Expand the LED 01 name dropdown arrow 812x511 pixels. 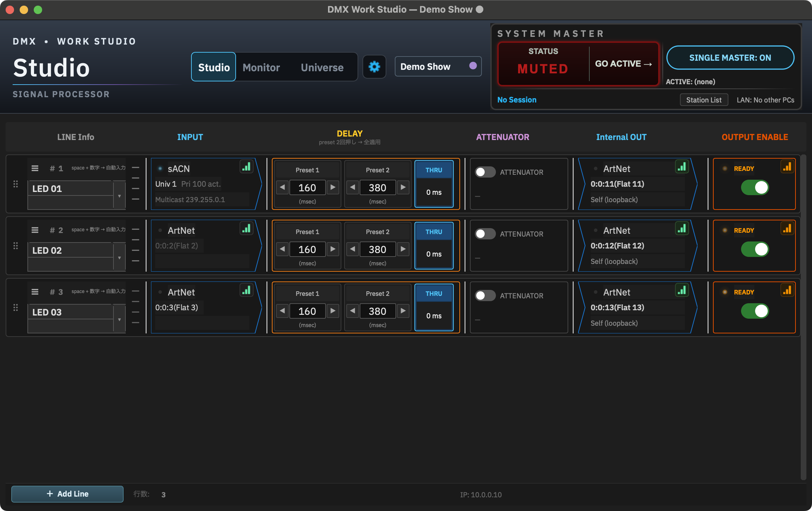click(119, 196)
